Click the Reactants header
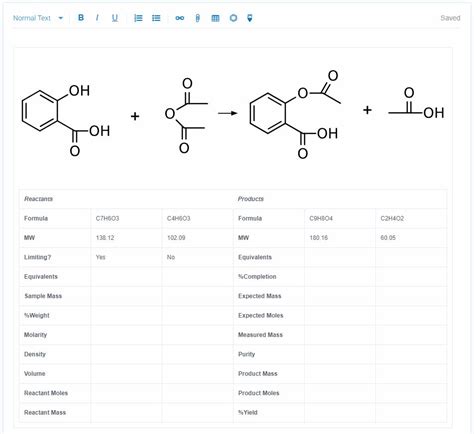This screenshot has width=474, height=434. [x=38, y=199]
